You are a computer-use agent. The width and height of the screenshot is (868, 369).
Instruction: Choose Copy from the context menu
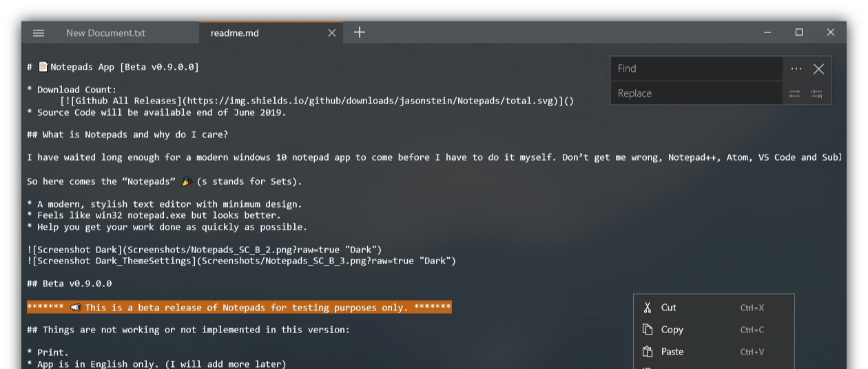(x=714, y=330)
